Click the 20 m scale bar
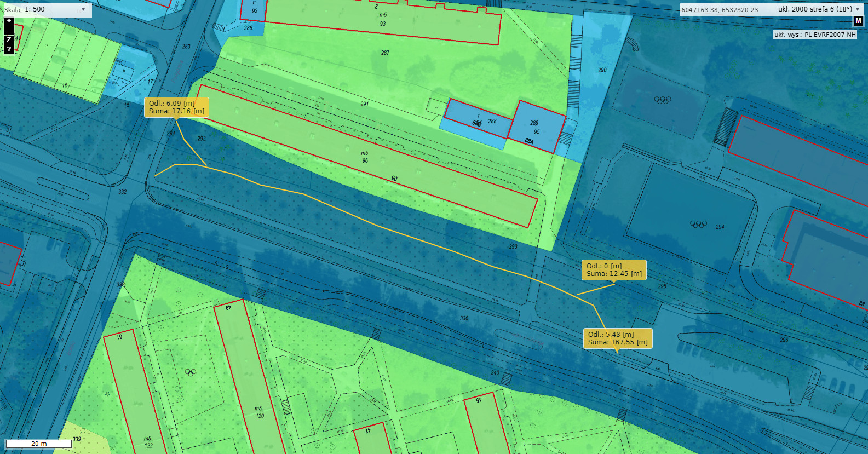Image resolution: width=868 pixels, height=454 pixels. [x=39, y=444]
